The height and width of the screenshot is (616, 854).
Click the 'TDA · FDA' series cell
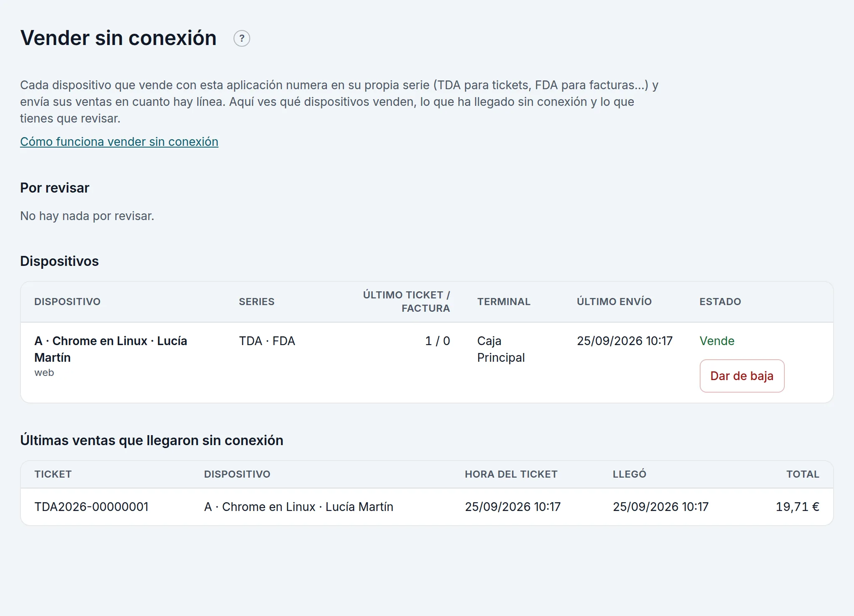tap(267, 341)
